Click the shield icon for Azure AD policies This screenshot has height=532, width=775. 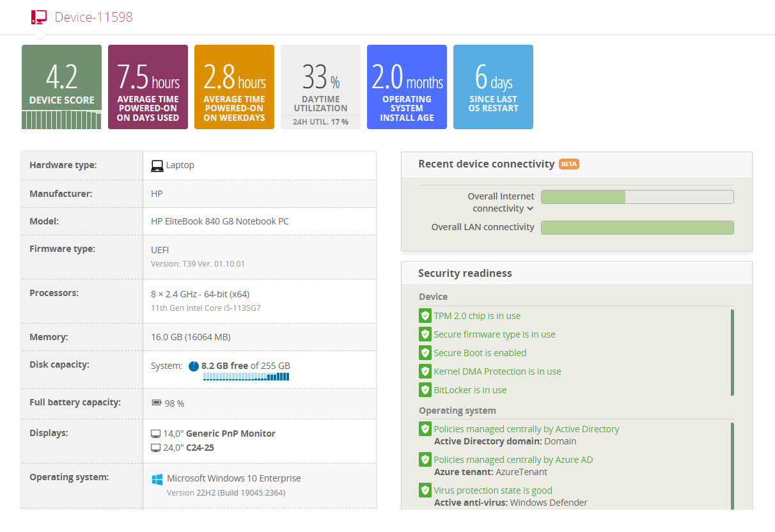click(425, 460)
